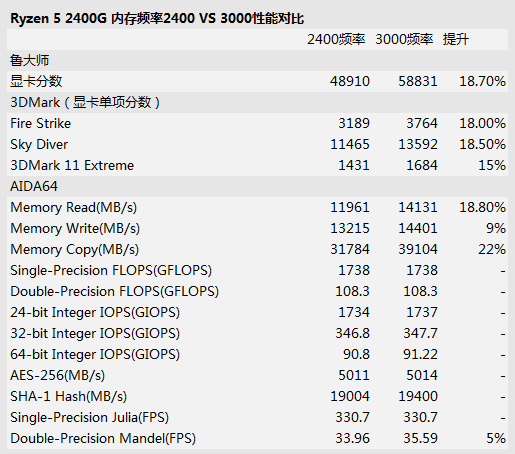
Task: Click the Double-Precision Mandel 5% value
Action: [x=496, y=438]
